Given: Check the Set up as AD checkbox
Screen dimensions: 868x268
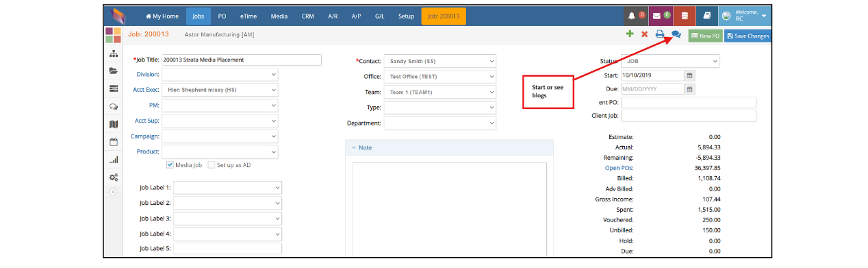Looking at the screenshot, I should click(212, 165).
